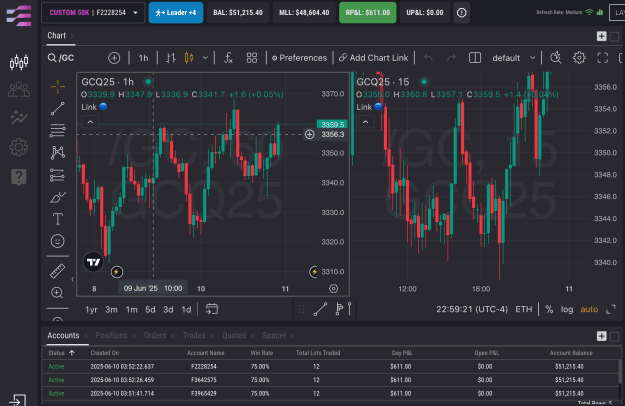Toggle log scale mode
The height and width of the screenshot is (406, 625).
567,309
